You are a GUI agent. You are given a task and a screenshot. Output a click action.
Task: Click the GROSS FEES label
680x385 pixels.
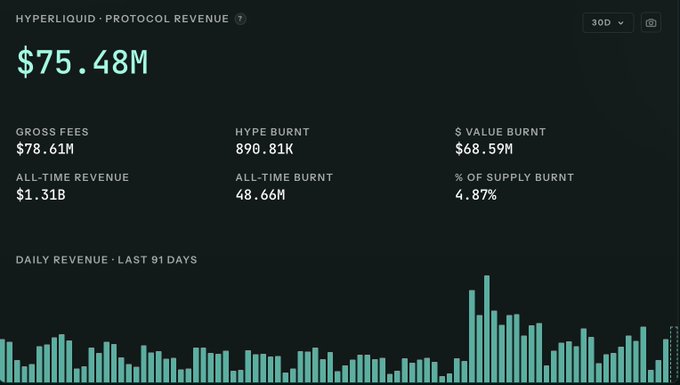tap(52, 132)
